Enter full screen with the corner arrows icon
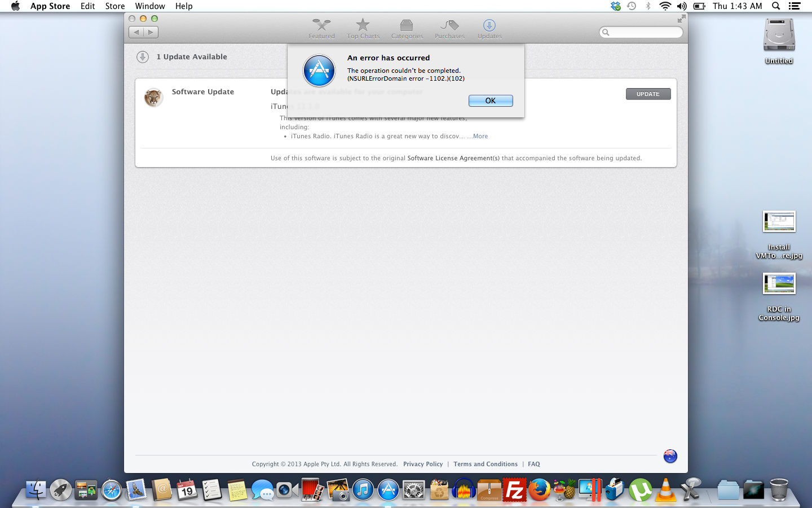 point(681,19)
